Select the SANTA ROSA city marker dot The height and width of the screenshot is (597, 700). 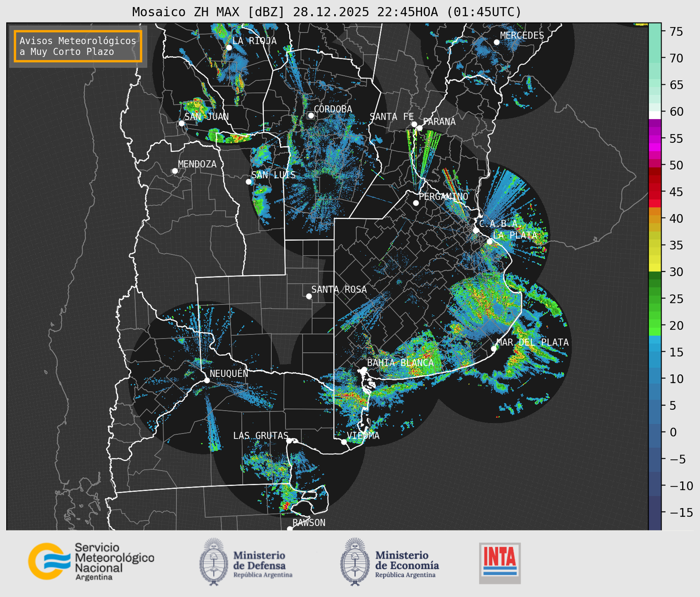point(309,296)
